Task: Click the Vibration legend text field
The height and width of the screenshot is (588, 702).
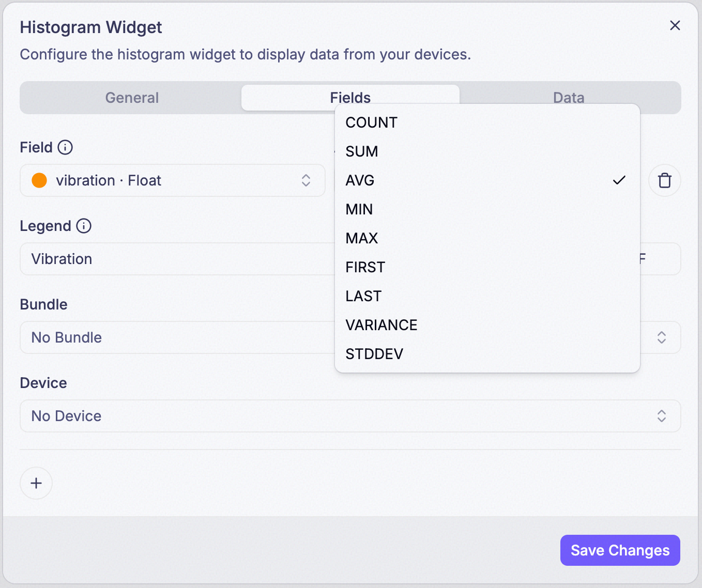Action: 177,259
